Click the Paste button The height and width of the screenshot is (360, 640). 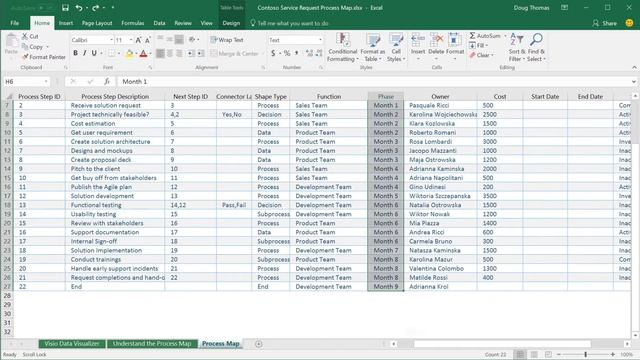pos(11,45)
